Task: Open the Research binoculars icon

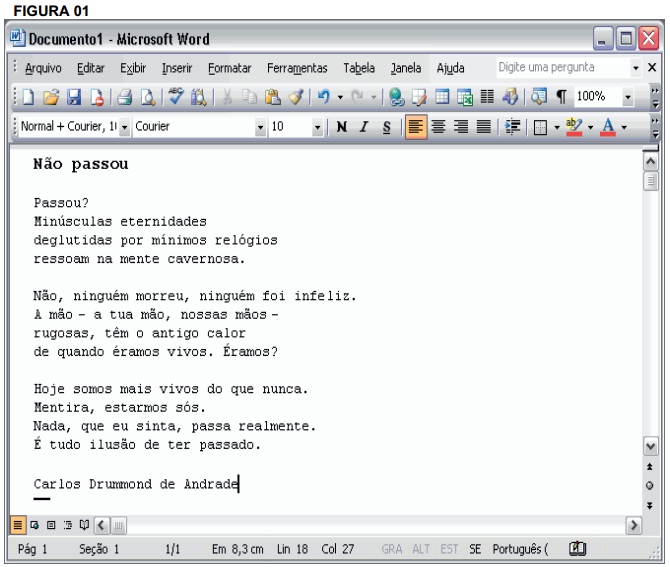Action: pyautogui.click(x=198, y=97)
